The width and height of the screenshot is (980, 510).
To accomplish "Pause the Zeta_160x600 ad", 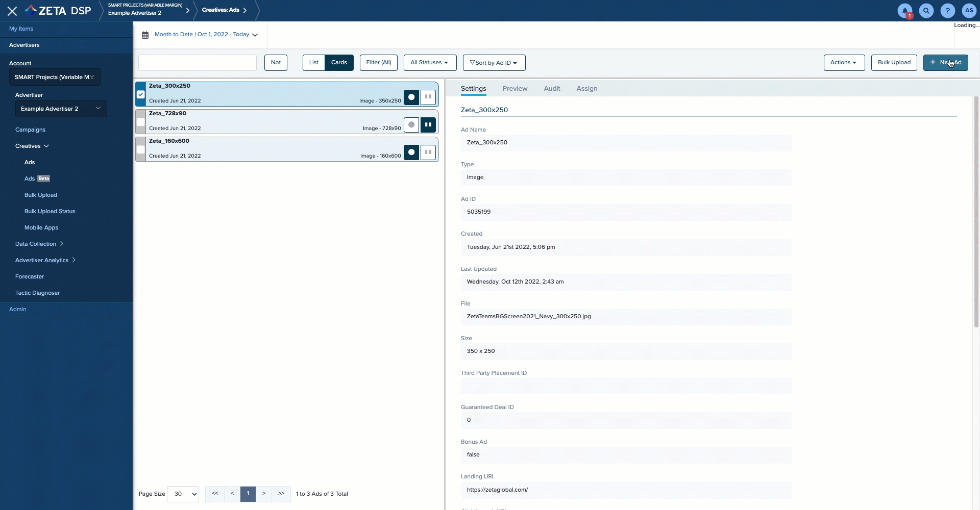I will (428, 152).
